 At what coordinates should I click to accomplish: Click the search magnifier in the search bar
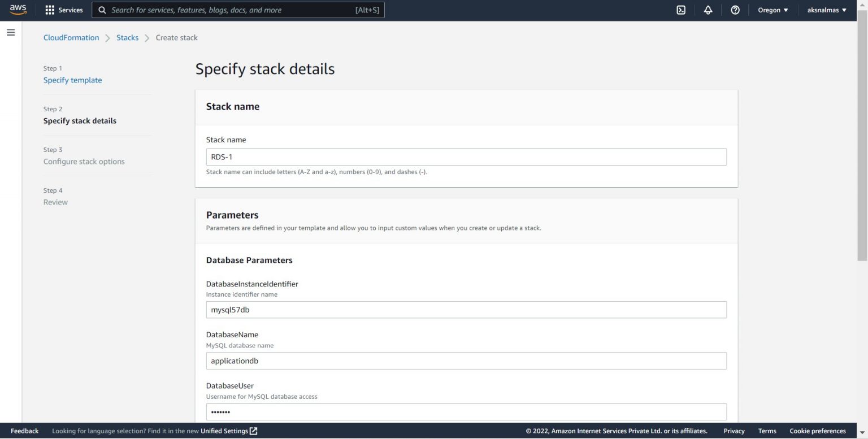[102, 10]
